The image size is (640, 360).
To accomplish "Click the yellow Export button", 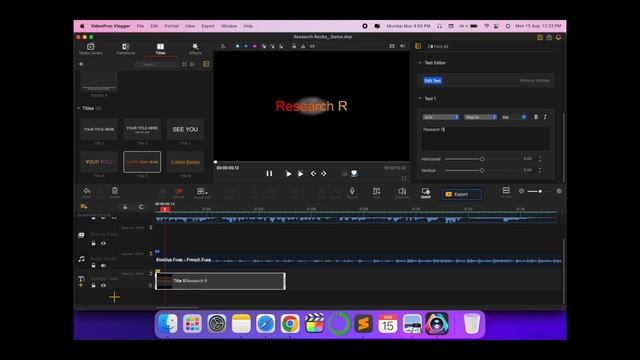I will pos(461,194).
